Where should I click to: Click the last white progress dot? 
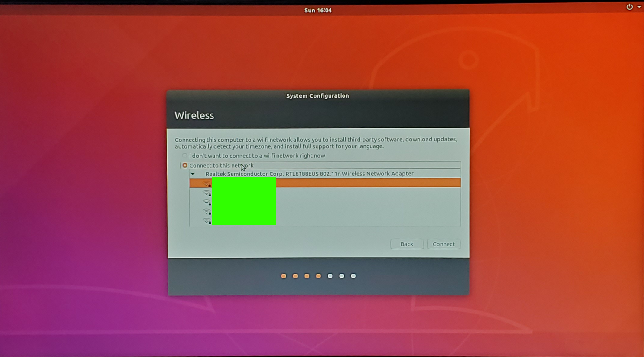[353, 276]
